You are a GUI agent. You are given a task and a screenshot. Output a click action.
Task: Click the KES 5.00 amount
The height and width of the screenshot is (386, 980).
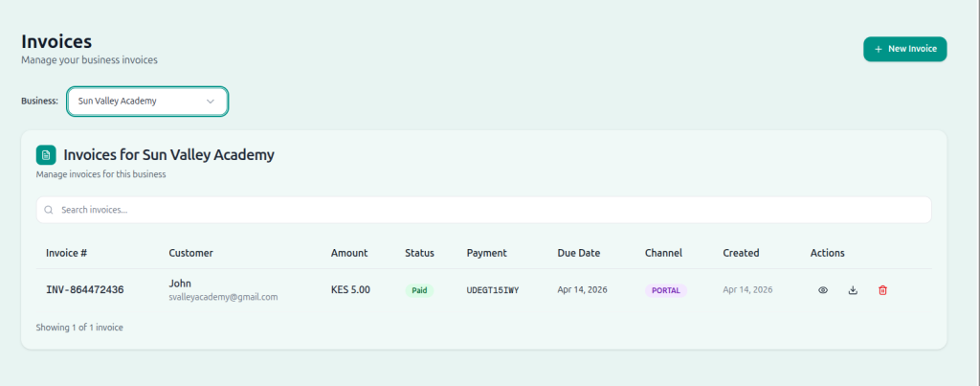coord(350,290)
